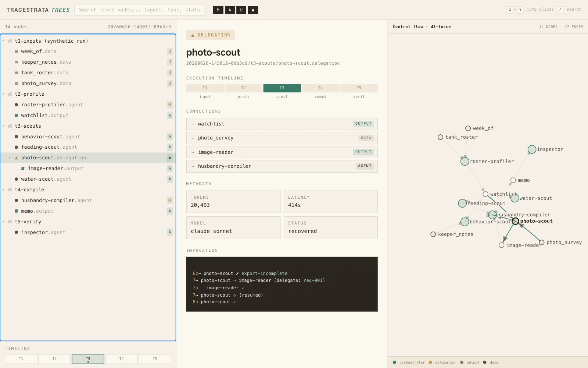
Task: Select keeper_notes data file icon
Action: (x=16, y=62)
